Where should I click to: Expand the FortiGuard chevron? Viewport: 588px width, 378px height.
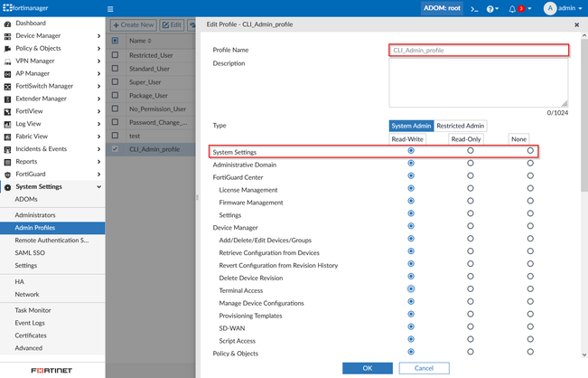(x=98, y=175)
